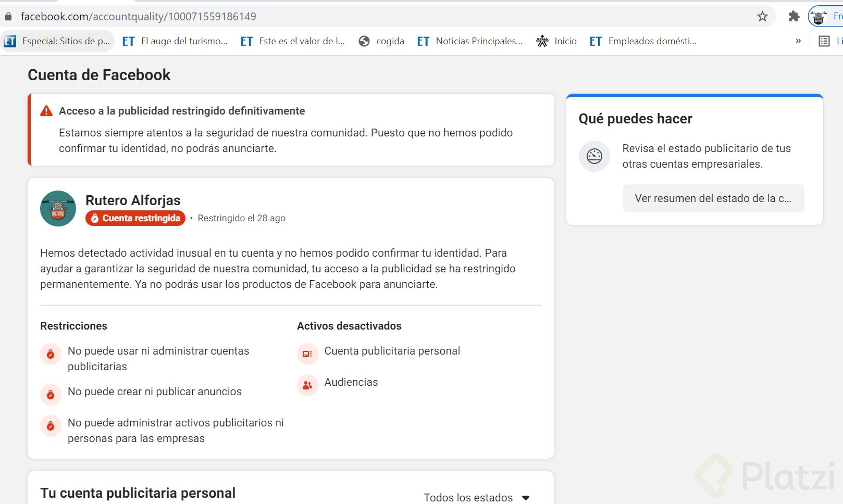Click Ver resumen del estado de la cuenta button
This screenshot has height=504, width=843.
pos(713,198)
